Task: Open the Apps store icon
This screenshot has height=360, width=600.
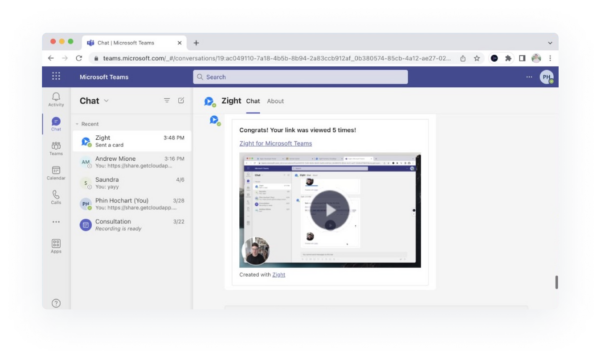Action: pos(56,246)
